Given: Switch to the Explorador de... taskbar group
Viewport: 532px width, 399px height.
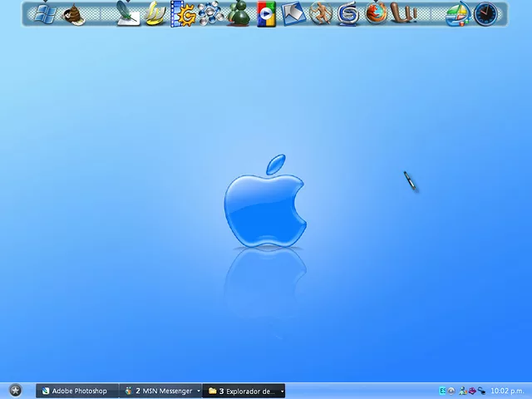Looking at the screenshot, I should (244, 391).
